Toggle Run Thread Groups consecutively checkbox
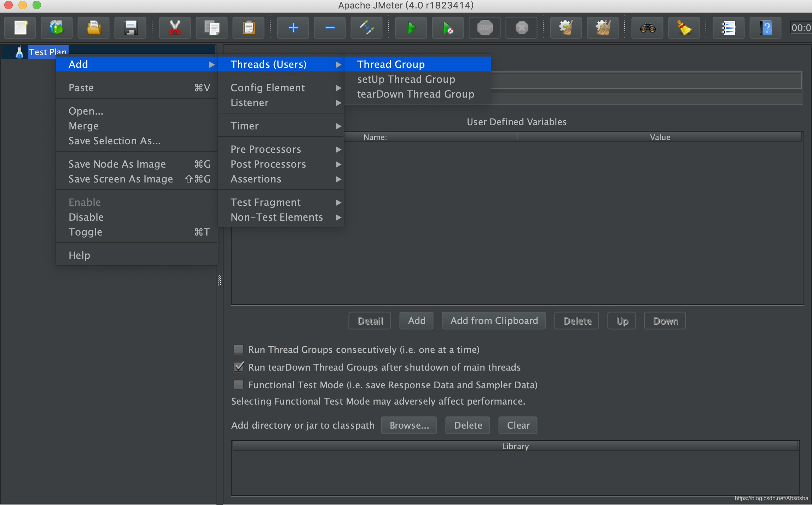This screenshot has height=505, width=812. pyautogui.click(x=238, y=350)
